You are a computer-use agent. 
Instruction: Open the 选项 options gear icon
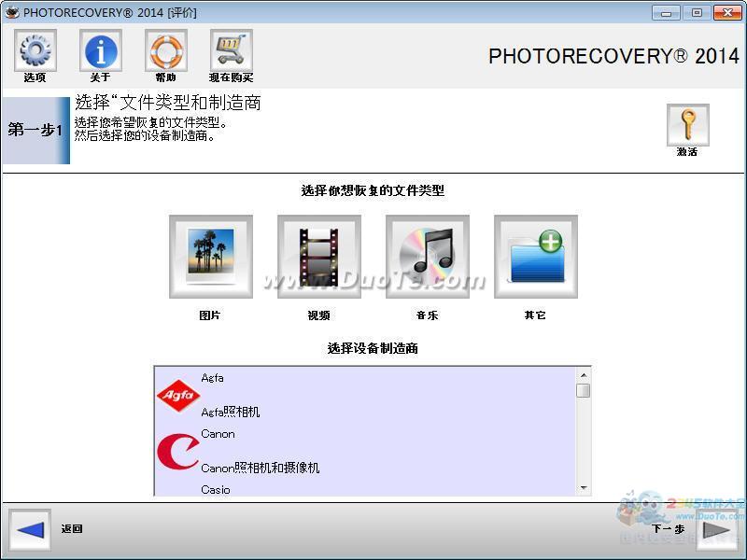coord(35,50)
